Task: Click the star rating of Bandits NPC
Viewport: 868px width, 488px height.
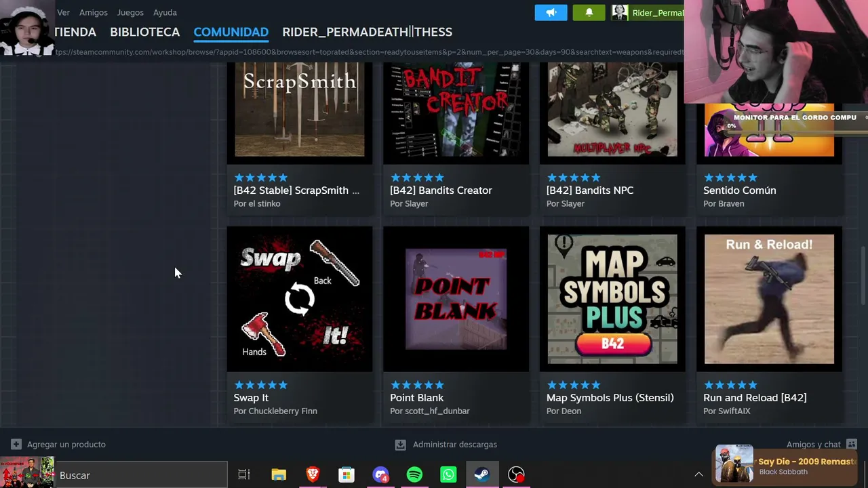Action: coord(574,178)
